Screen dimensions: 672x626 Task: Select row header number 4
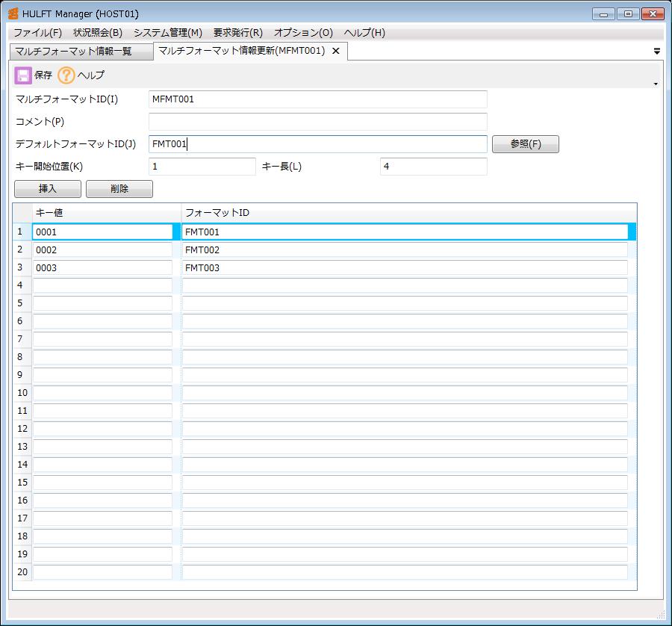click(21, 285)
